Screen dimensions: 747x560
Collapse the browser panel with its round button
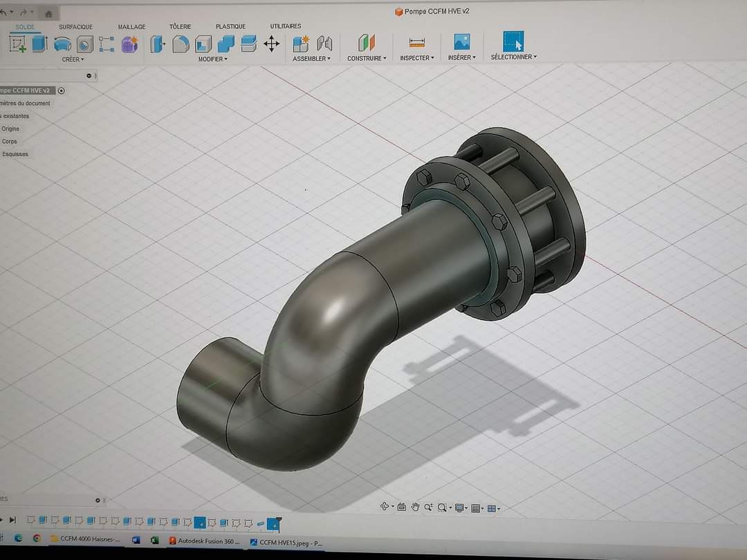click(89, 76)
